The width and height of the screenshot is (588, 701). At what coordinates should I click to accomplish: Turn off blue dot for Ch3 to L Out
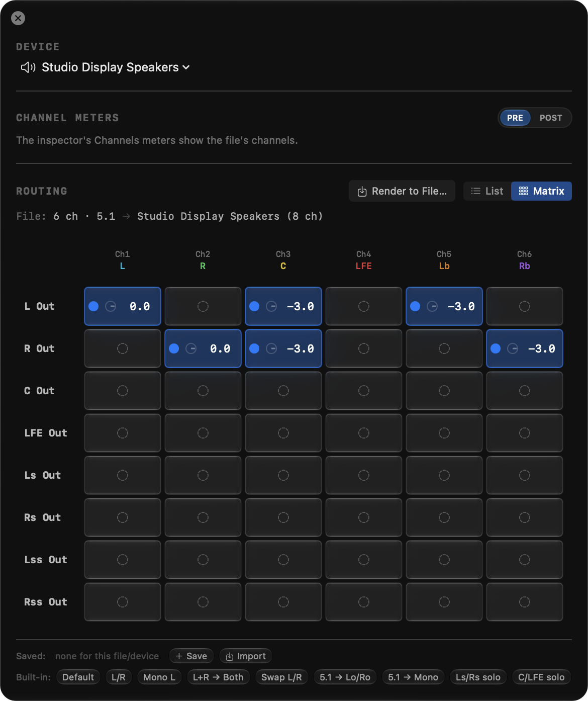254,306
